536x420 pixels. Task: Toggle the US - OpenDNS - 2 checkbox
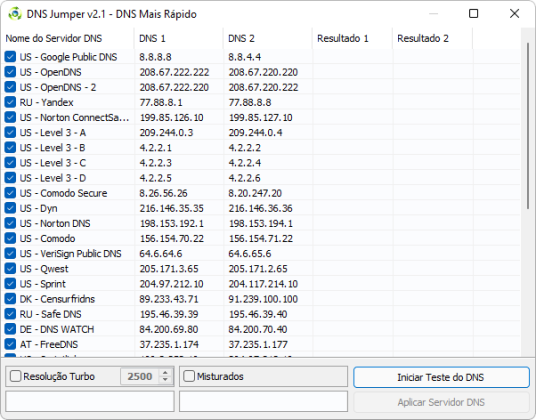10,87
